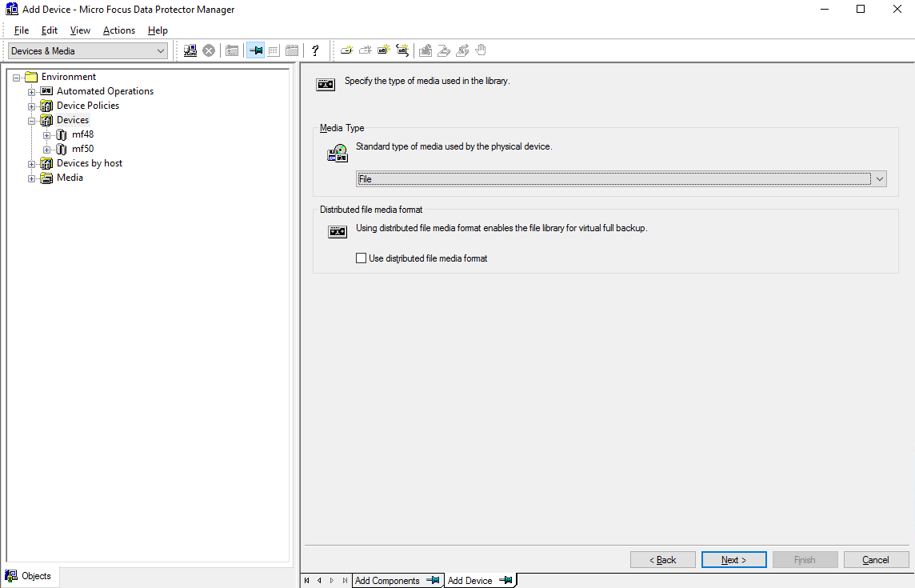The width and height of the screenshot is (915, 588).
Task: Click the Media folder icon in tree
Action: [x=46, y=178]
